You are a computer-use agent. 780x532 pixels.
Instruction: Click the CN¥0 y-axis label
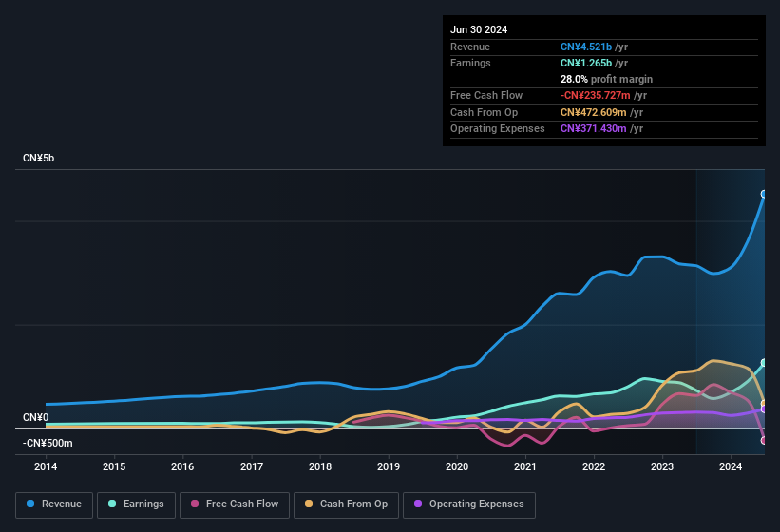click(36, 417)
